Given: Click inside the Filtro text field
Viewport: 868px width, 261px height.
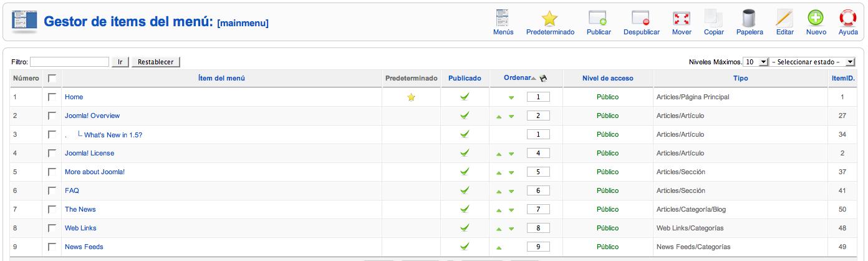Looking at the screenshot, I should 69,62.
